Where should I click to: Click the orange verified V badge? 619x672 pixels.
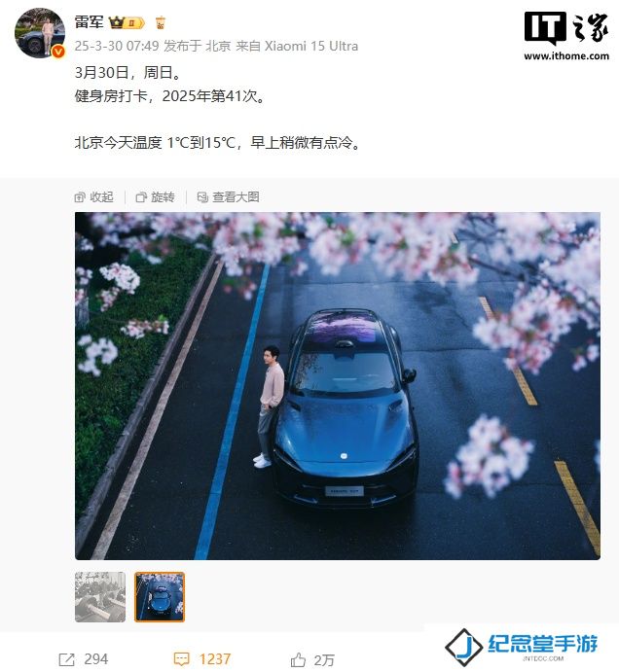(x=58, y=52)
